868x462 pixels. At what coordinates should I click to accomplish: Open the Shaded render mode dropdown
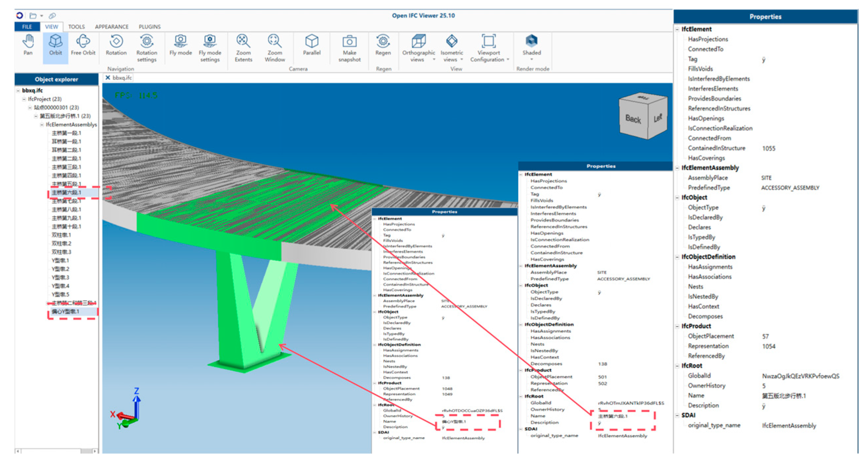tap(531, 59)
